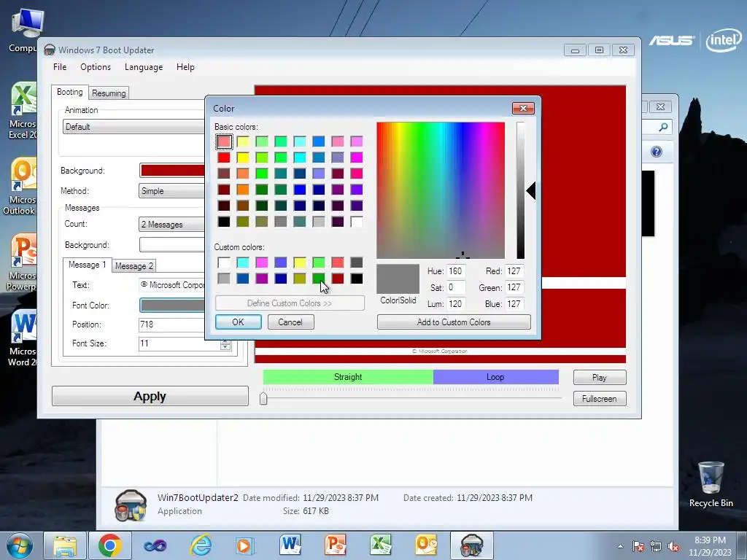Pick the dark red custom color swatch
747x560 pixels.
tap(338, 278)
